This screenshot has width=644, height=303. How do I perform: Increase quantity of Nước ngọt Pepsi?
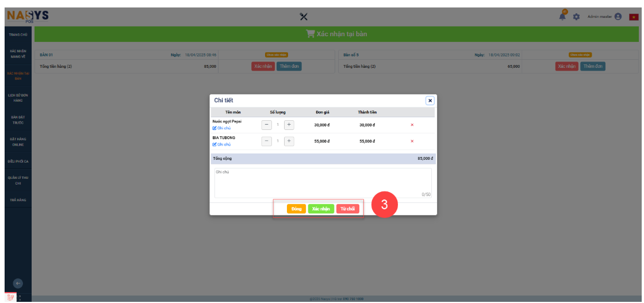289,125
